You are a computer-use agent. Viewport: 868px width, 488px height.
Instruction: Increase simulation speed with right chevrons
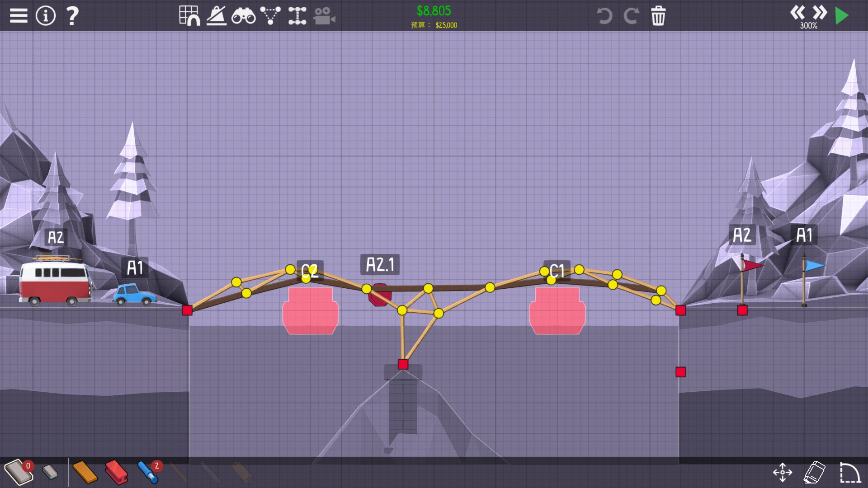click(820, 12)
